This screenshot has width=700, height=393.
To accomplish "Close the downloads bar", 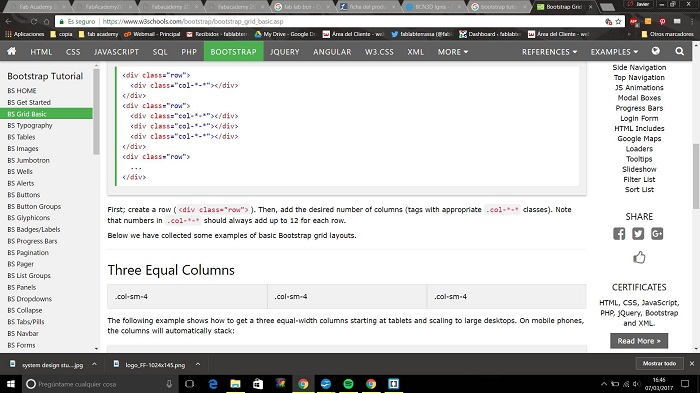I will click(x=692, y=364).
